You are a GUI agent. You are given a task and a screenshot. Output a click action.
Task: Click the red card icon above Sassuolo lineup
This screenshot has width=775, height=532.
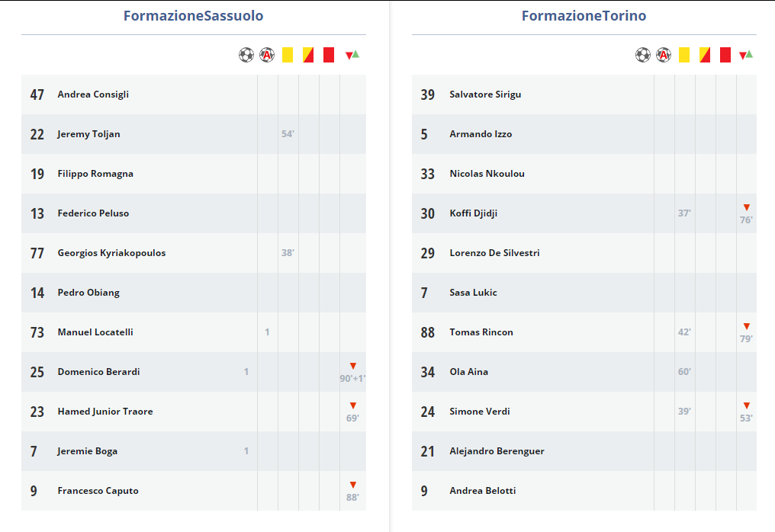[x=329, y=55]
